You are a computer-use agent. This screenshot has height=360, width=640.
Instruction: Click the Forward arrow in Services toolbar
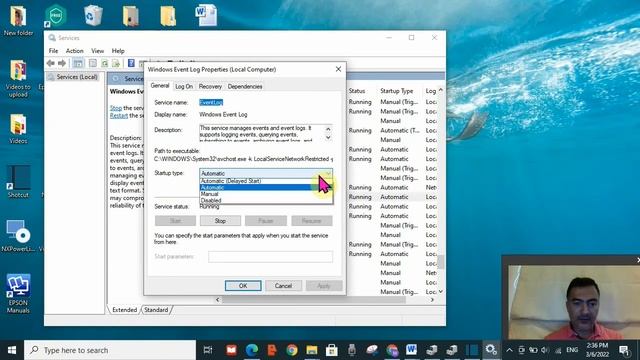[x=62, y=63]
